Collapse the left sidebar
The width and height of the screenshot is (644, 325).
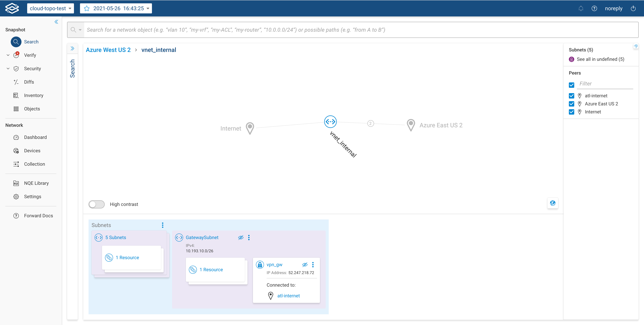click(x=56, y=22)
